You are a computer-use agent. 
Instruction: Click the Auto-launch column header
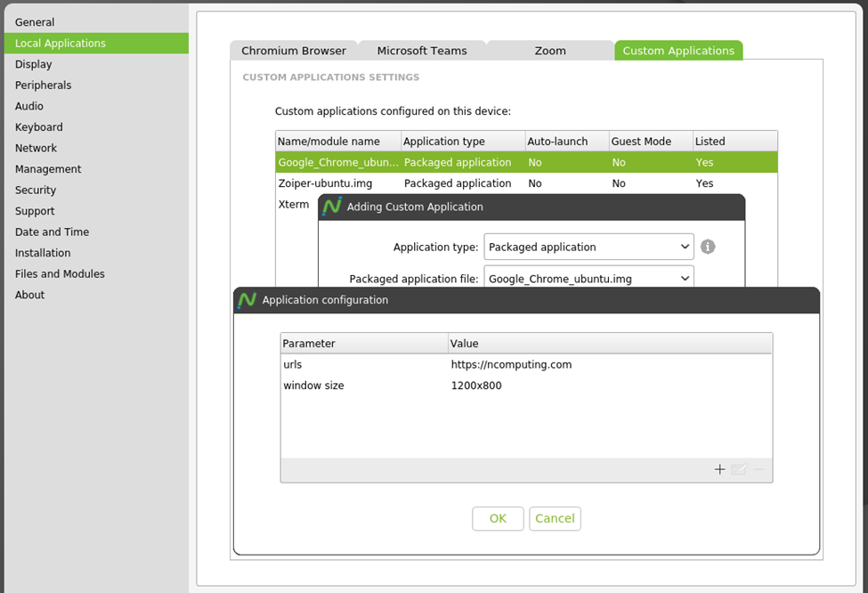[567, 142]
